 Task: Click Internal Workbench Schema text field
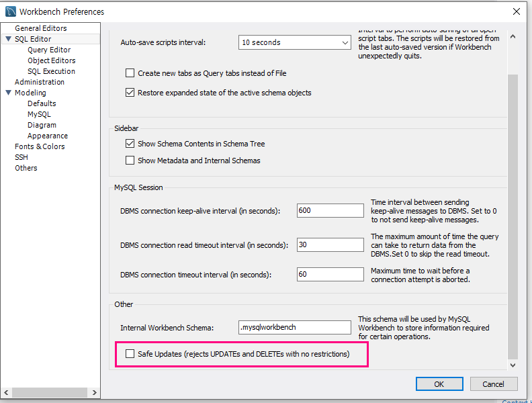(x=294, y=327)
